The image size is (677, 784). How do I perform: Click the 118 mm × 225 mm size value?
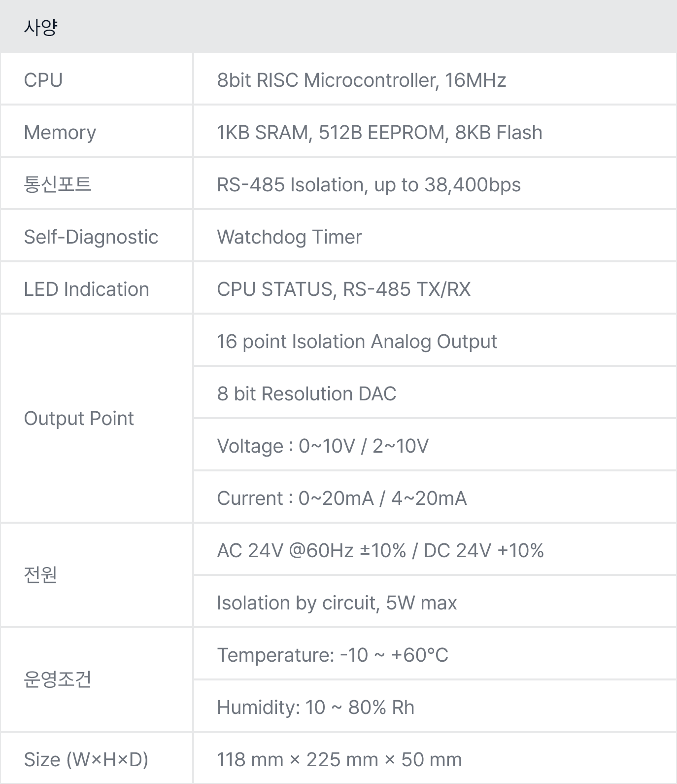tap(298, 760)
